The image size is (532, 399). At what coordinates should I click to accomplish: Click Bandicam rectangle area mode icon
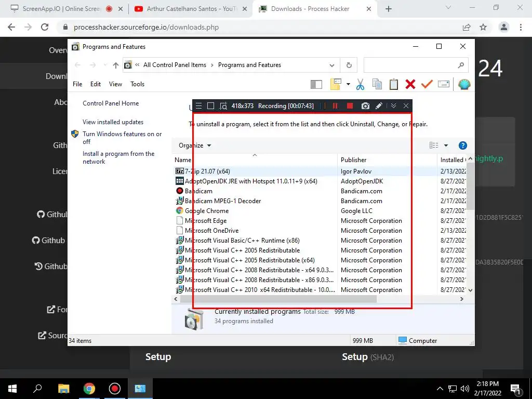click(x=211, y=106)
